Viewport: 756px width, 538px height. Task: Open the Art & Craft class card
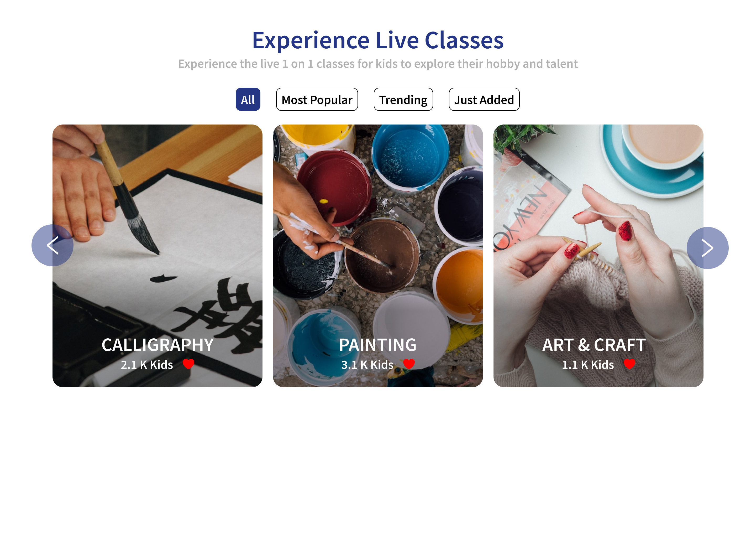(598, 232)
